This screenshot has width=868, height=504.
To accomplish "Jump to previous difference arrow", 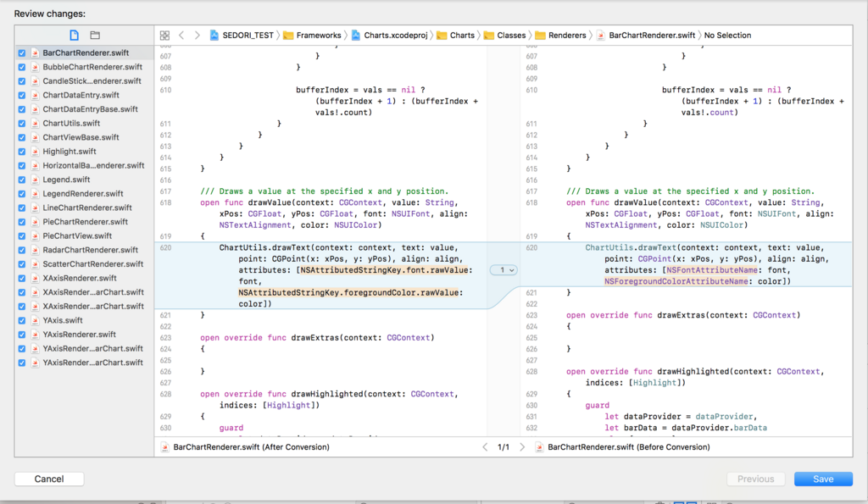I will pos(485,447).
